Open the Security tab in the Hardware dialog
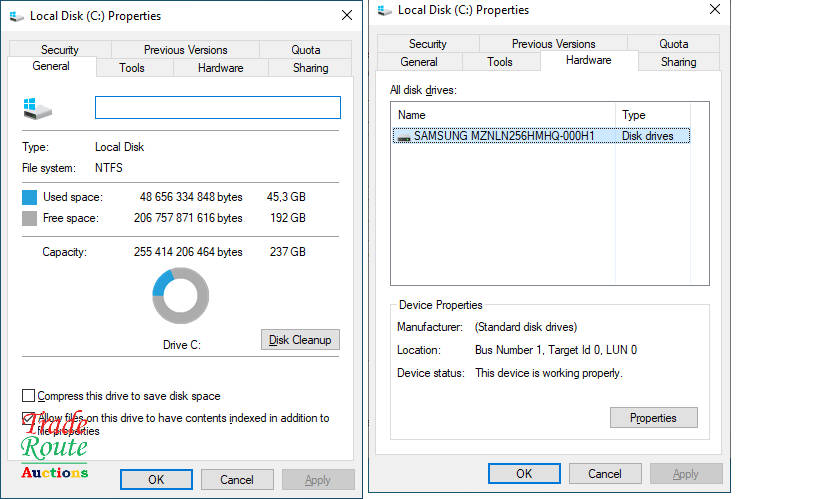 (427, 44)
